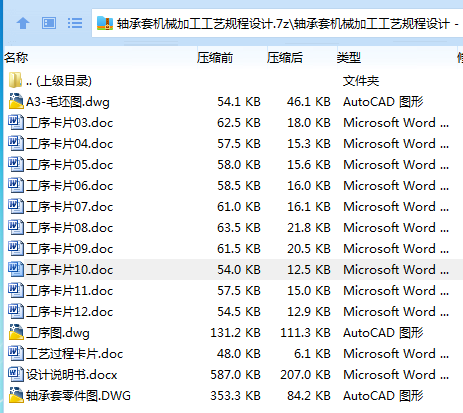
Task: Click Word icon of 设计说明书.docx
Action: (x=16, y=374)
